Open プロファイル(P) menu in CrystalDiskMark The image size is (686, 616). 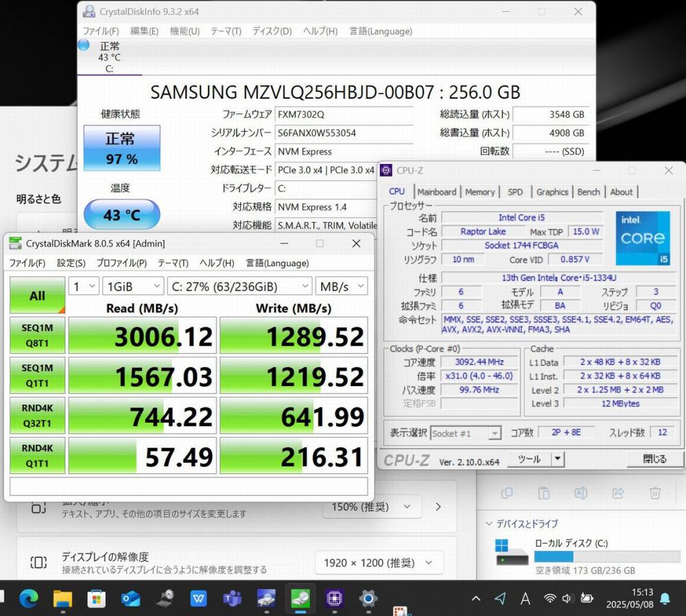coord(121,263)
